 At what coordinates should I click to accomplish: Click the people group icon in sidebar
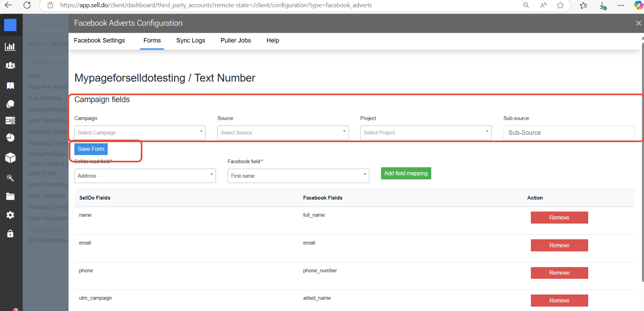click(10, 65)
